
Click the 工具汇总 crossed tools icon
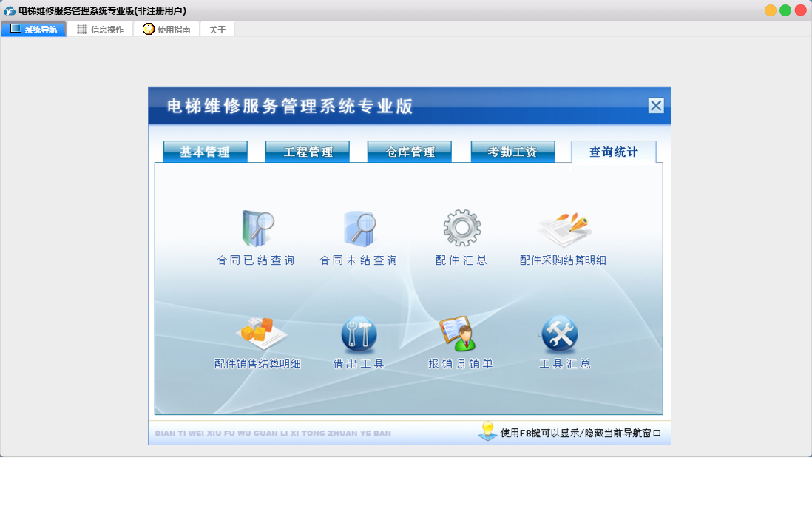[x=560, y=334]
